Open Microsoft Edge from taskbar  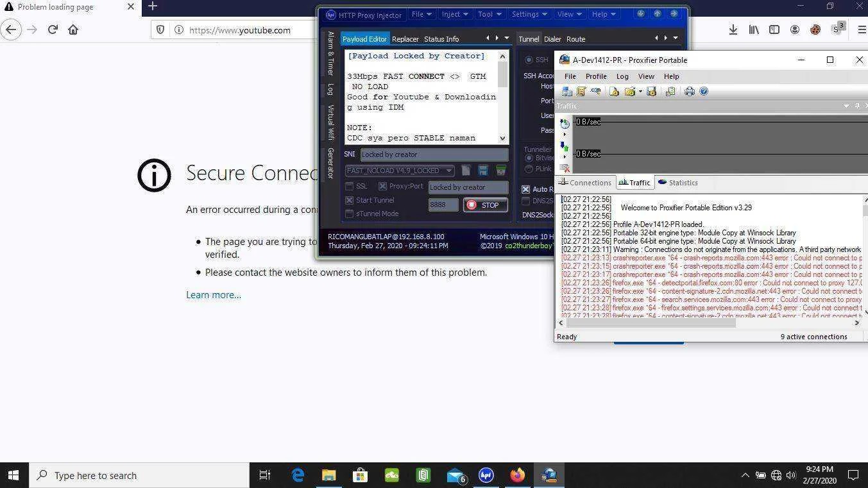pyautogui.click(x=298, y=475)
